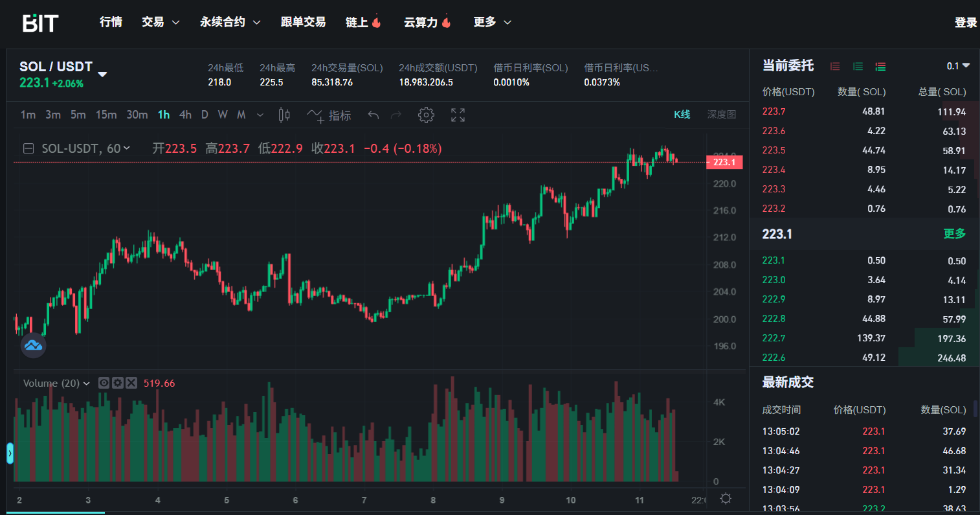This screenshot has height=515, width=980.
Task: Click the 登录 login button
Action: point(965,23)
